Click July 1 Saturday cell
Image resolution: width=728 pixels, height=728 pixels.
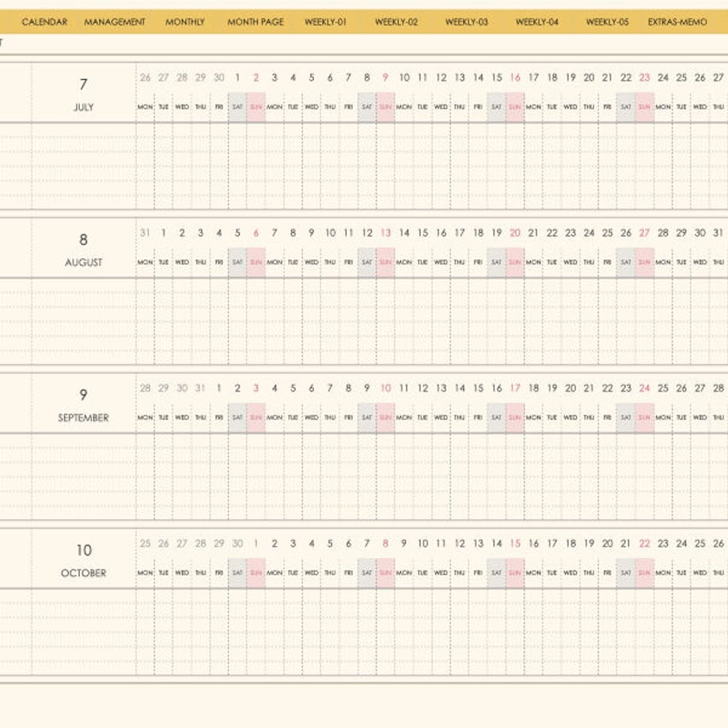(237, 108)
